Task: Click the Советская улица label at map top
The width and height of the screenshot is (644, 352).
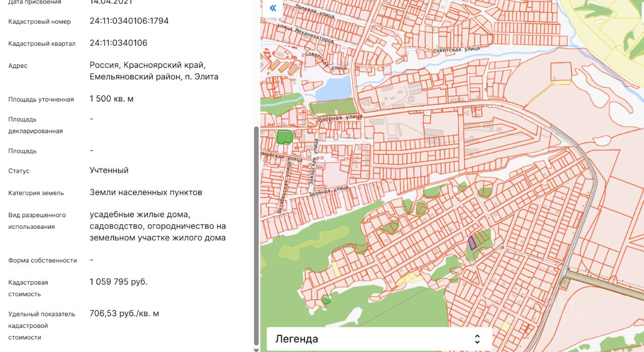Action: click(456, 50)
